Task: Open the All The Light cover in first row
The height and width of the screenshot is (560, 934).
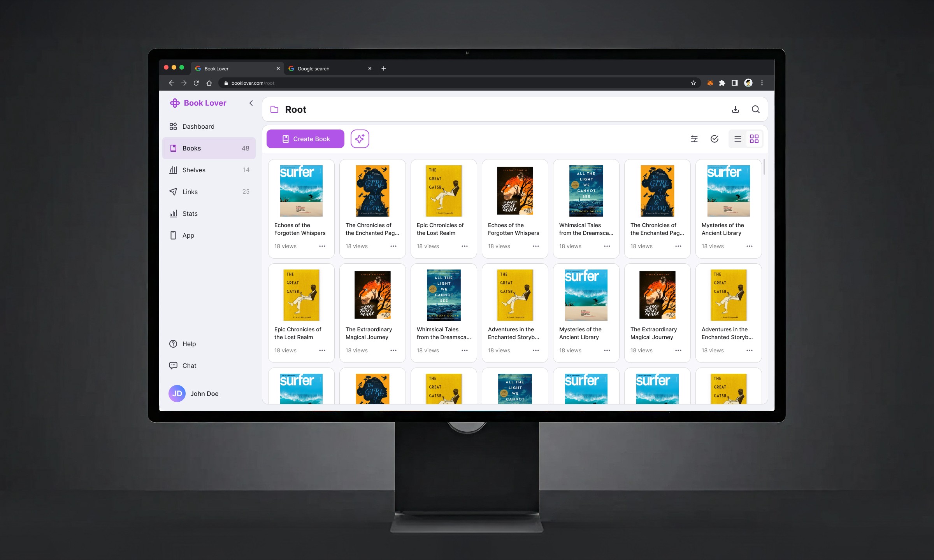Action: coord(586,191)
